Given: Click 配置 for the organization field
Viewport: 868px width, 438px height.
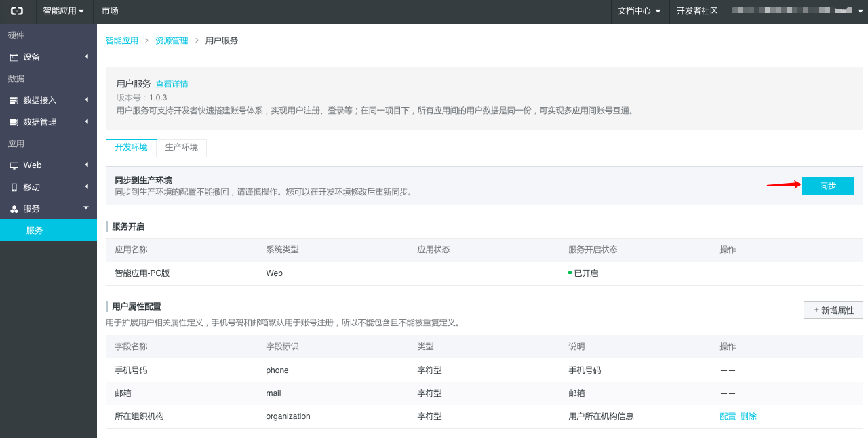Looking at the screenshot, I should pyautogui.click(x=727, y=416).
